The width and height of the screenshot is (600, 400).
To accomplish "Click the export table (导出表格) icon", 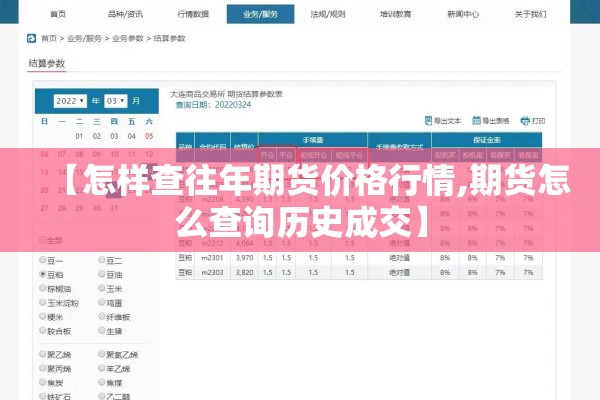I will point(476,121).
